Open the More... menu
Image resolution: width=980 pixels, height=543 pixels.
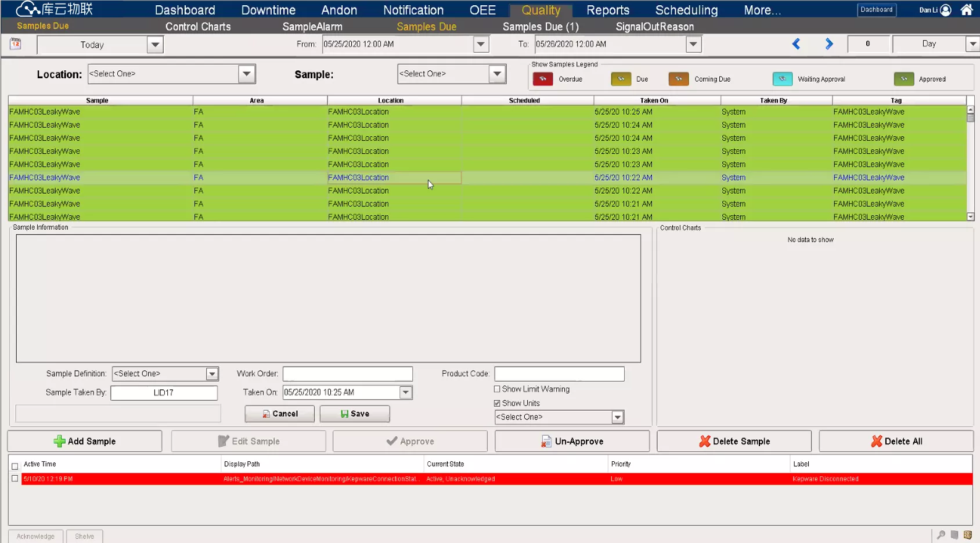(x=762, y=10)
